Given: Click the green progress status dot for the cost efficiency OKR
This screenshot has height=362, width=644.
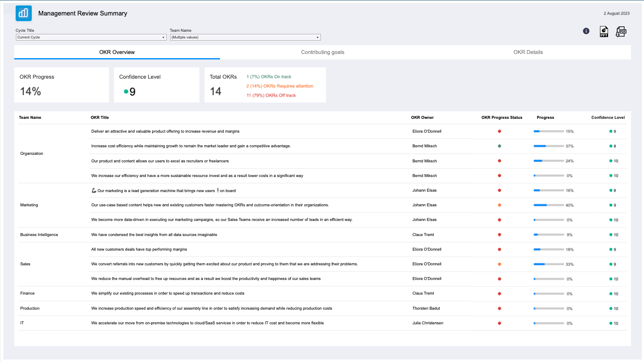Looking at the screenshot, I should point(499,146).
